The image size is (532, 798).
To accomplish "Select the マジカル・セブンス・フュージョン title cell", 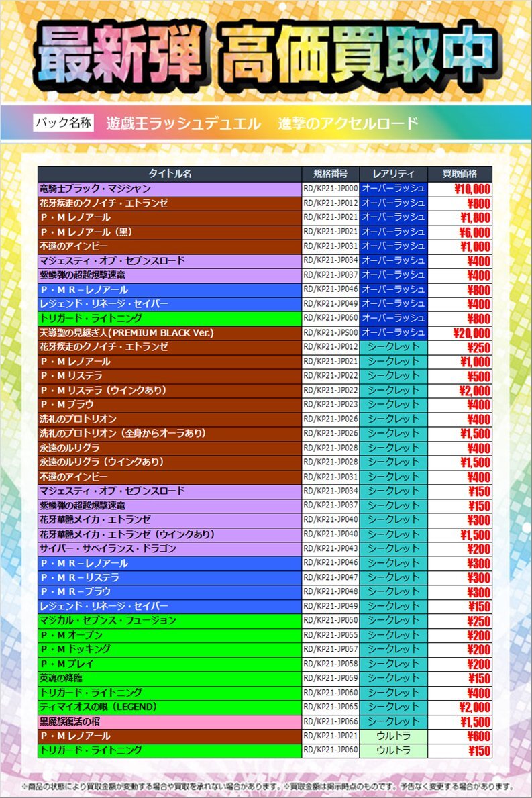I will tap(170, 620).
